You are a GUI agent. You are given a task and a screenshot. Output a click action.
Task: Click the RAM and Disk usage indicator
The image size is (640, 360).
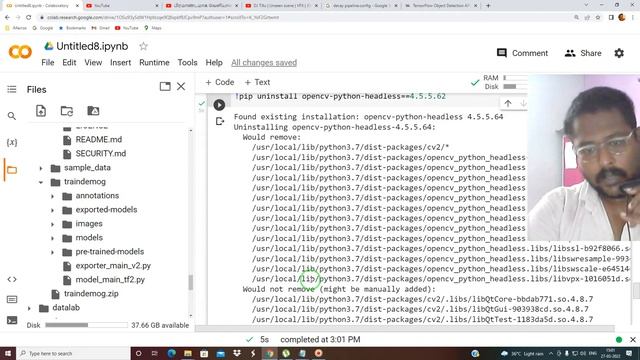pos(505,82)
